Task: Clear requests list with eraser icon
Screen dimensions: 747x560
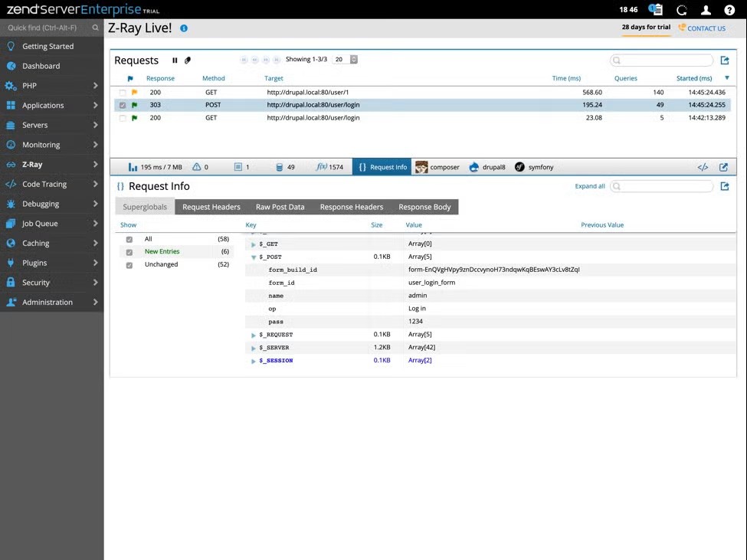Action: pos(188,61)
